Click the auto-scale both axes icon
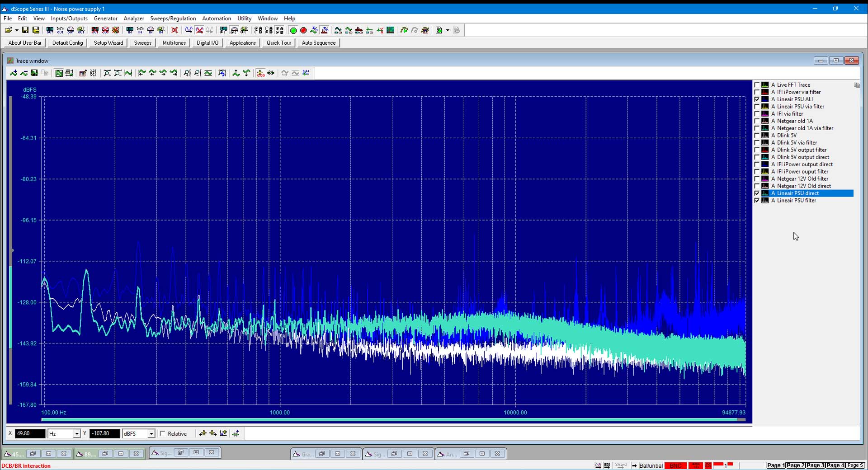This screenshot has height=470, width=868. coord(222,73)
